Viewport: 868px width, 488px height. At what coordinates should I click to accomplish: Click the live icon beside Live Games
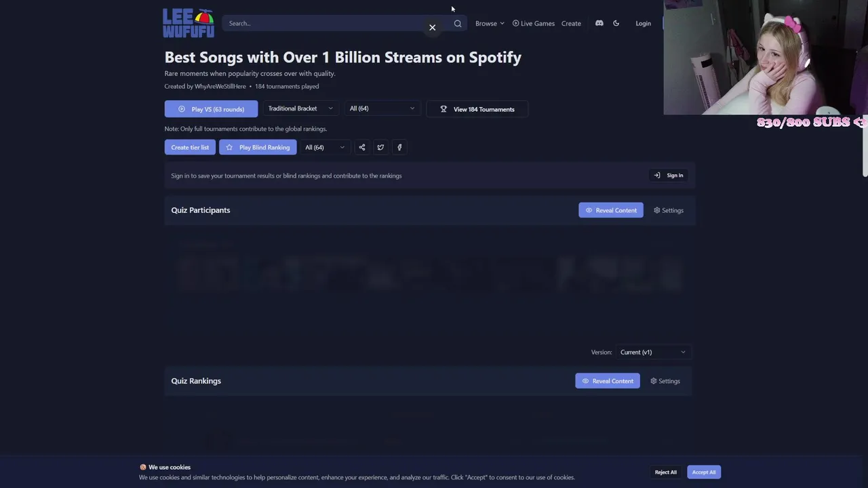click(515, 23)
